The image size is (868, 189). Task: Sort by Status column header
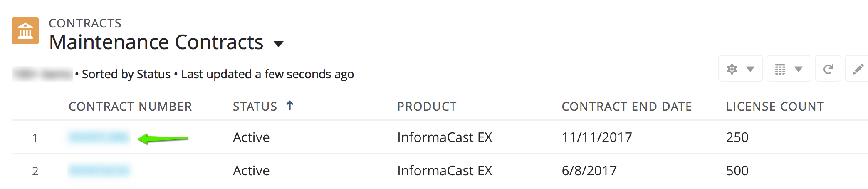(x=255, y=107)
